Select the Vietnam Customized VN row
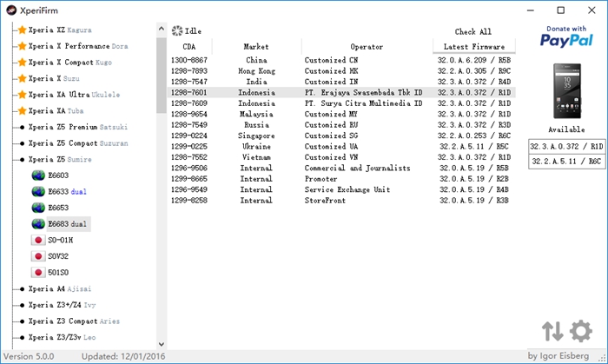Viewport: 608px width, 364px height. [341, 157]
